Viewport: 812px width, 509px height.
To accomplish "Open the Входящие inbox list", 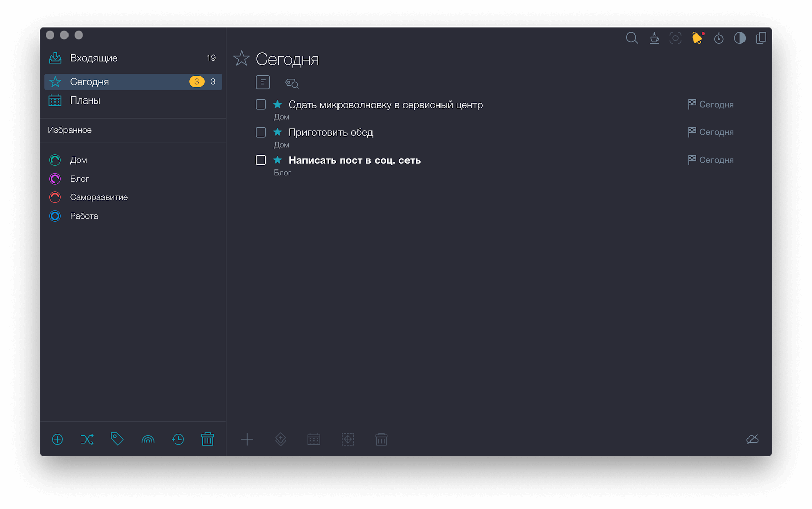I will pos(94,58).
